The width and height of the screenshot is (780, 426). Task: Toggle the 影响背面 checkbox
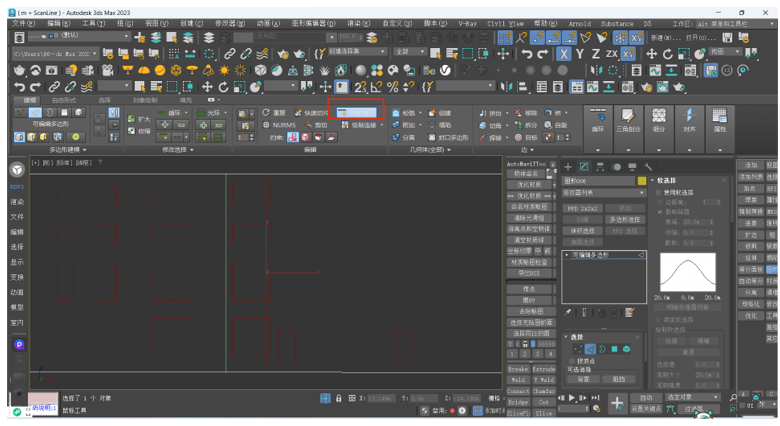point(660,212)
